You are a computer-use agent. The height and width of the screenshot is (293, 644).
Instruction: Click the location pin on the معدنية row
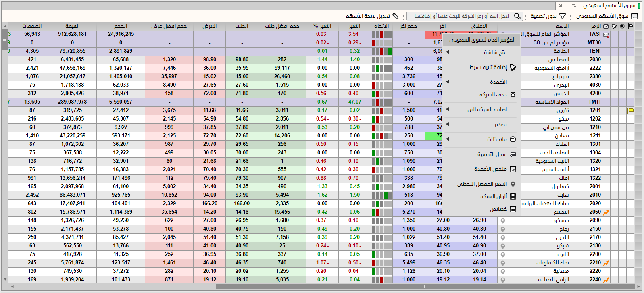tap(503, 272)
